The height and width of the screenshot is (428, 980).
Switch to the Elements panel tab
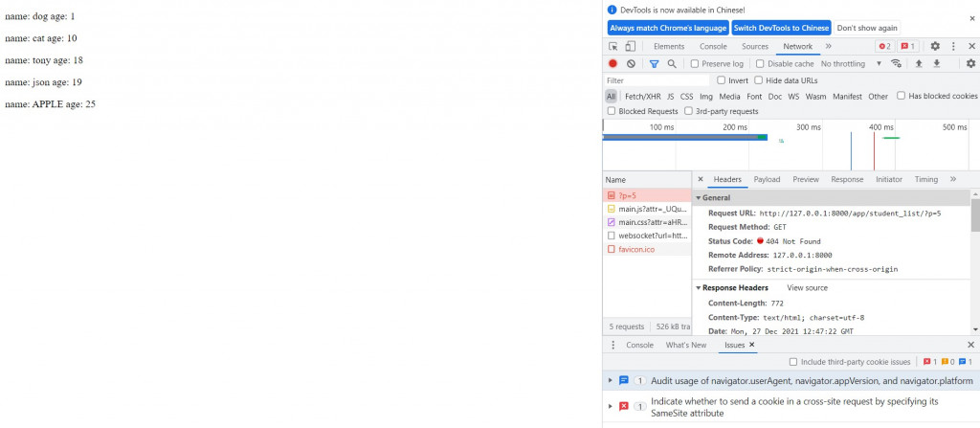click(x=669, y=46)
